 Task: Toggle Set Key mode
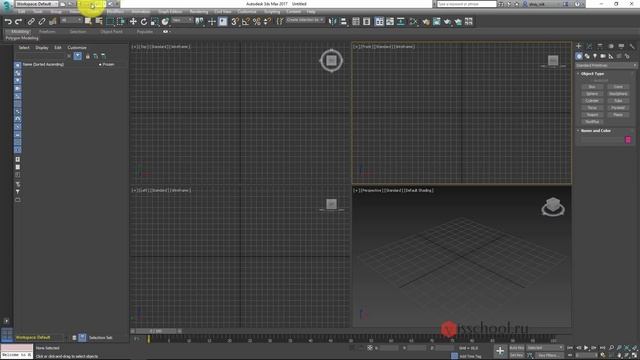click(x=516, y=356)
